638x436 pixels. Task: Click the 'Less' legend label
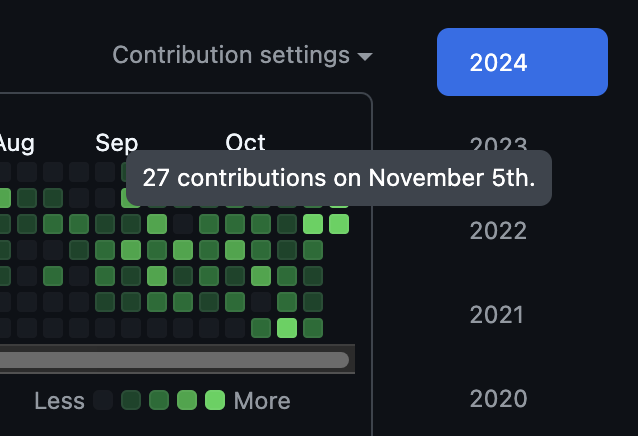(x=59, y=401)
